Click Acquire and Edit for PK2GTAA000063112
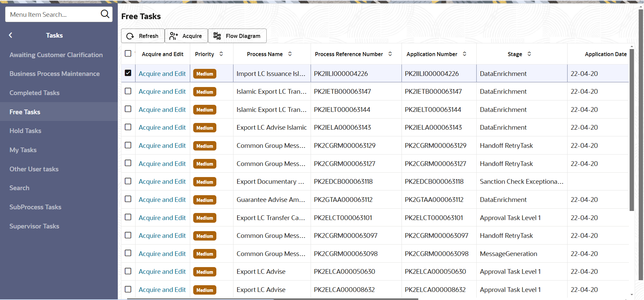The height and width of the screenshot is (300, 644). click(x=162, y=200)
